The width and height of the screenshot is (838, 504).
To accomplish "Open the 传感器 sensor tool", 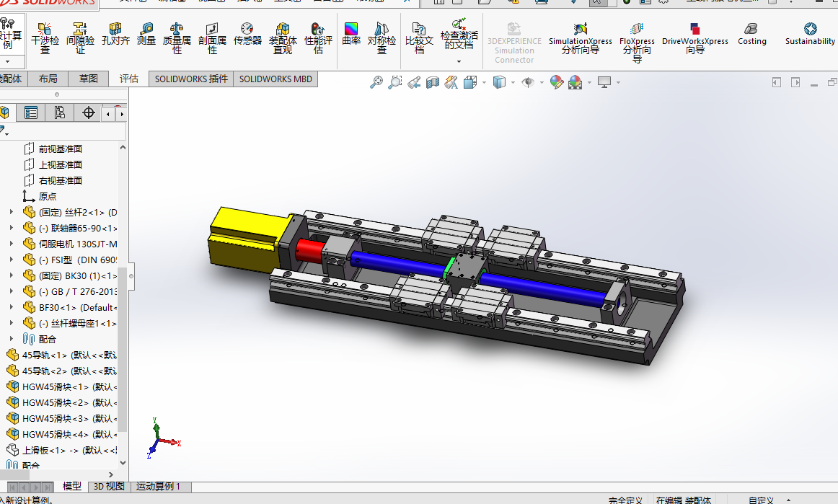I will (x=247, y=33).
